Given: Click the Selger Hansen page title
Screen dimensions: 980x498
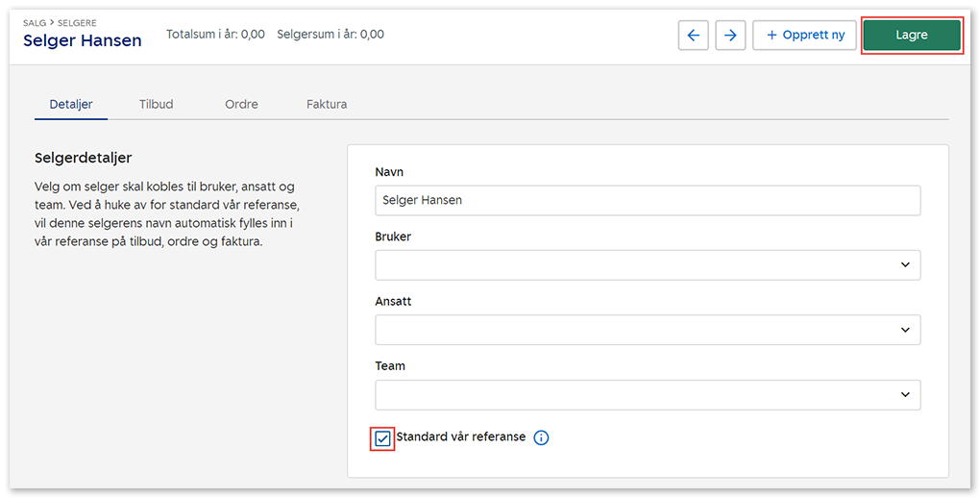Looking at the screenshot, I should (x=82, y=40).
